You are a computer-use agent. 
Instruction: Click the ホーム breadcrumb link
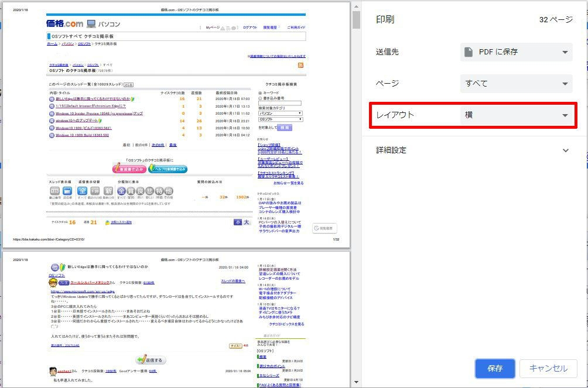pyautogui.click(x=52, y=44)
